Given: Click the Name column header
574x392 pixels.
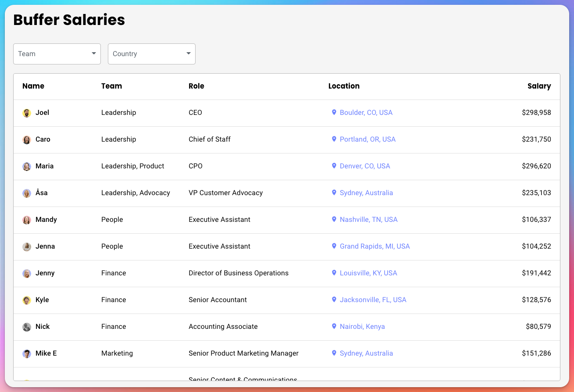Looking at the screenshot, I should [x=33, y=86].
